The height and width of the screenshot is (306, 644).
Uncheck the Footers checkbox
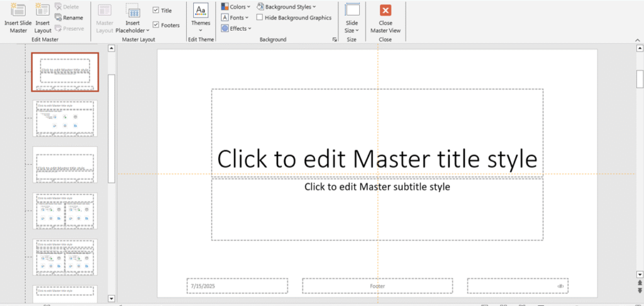pos(156,25)
